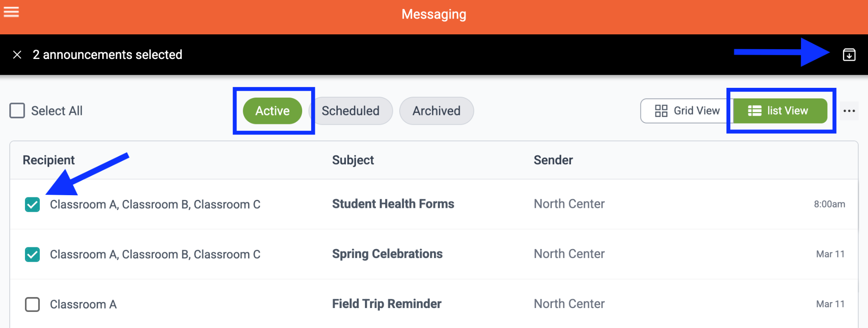868x328 pixels.
Task: Switch to Grid View
Action: click(687, 111)
